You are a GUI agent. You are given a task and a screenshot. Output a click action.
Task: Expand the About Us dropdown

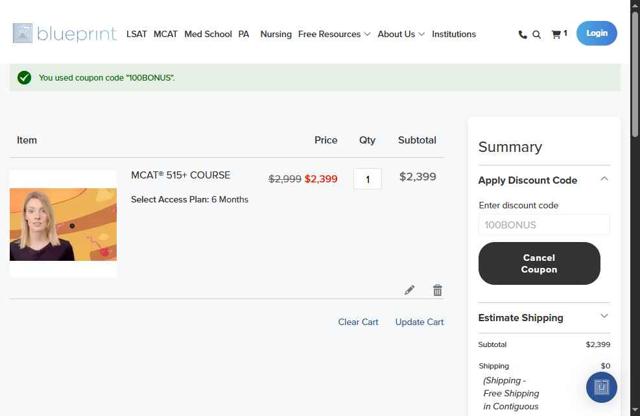(401, 34)
